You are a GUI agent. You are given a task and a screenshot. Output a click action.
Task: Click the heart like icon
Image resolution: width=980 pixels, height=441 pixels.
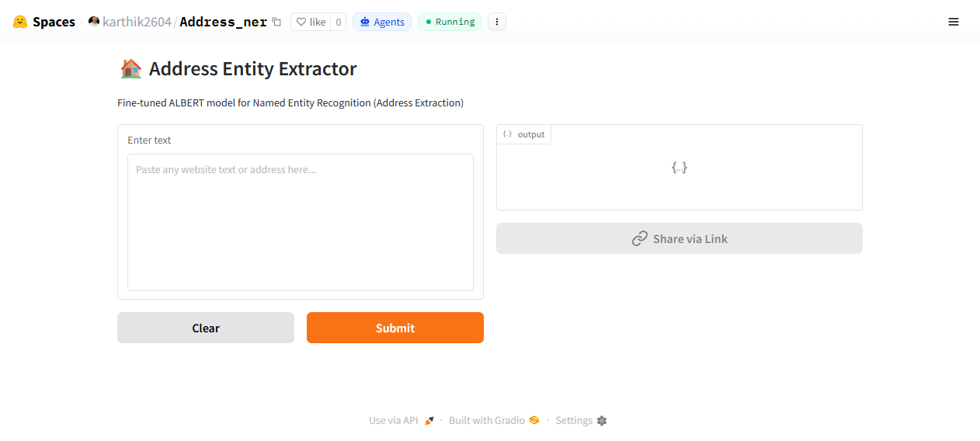301,22
